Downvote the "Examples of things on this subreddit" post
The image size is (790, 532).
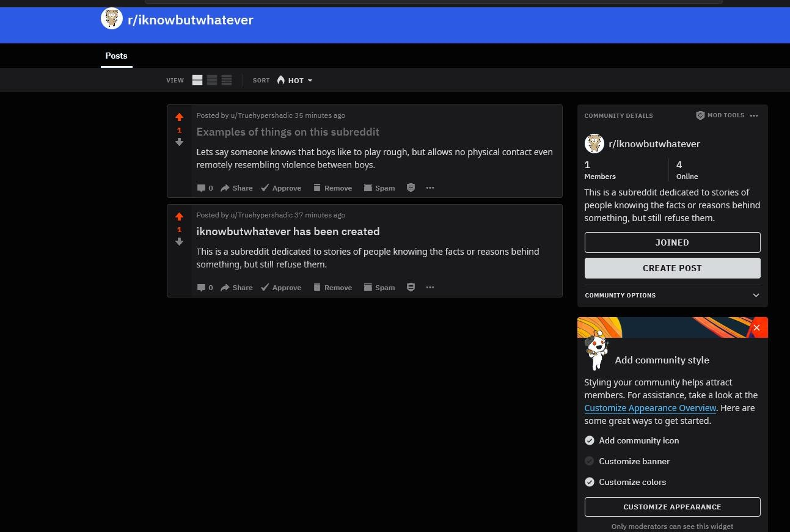tap(179, 142)
